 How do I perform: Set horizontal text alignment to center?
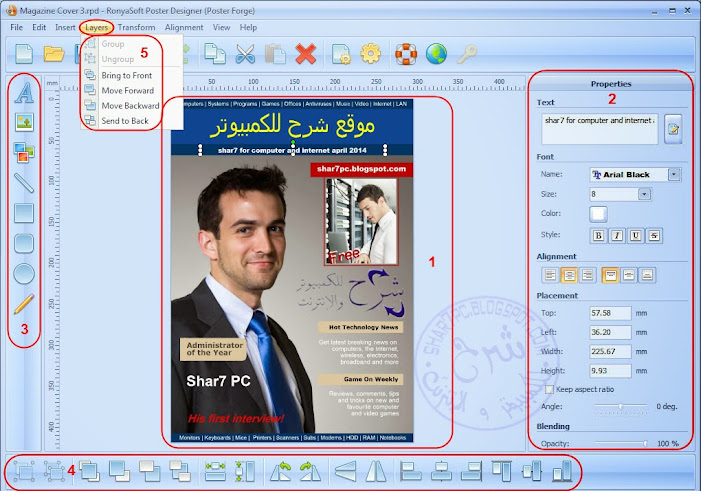569,275
